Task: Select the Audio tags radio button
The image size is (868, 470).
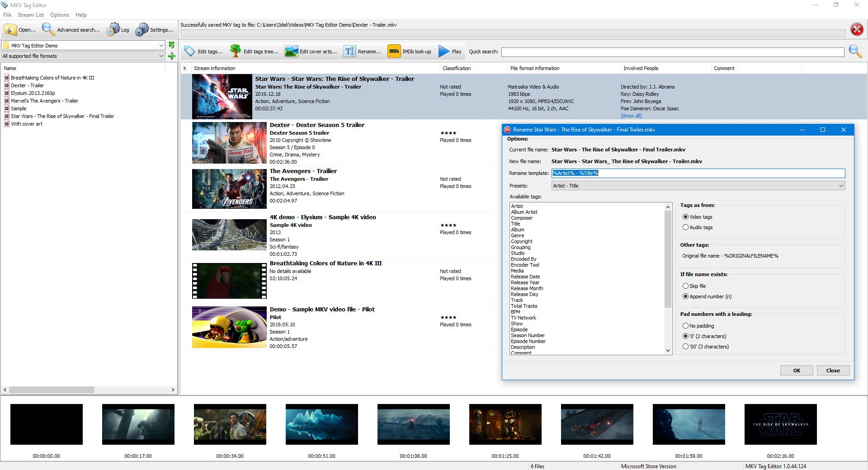Action: (685, 227)
